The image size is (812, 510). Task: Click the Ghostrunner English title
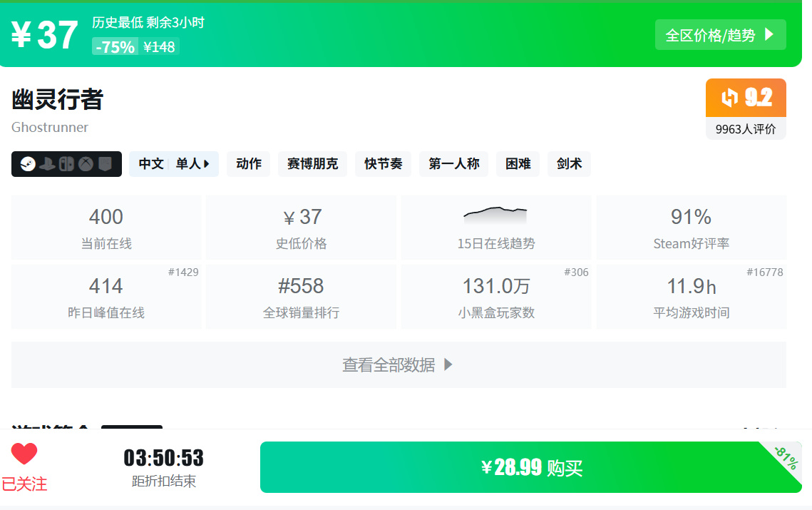coord(50,127)
